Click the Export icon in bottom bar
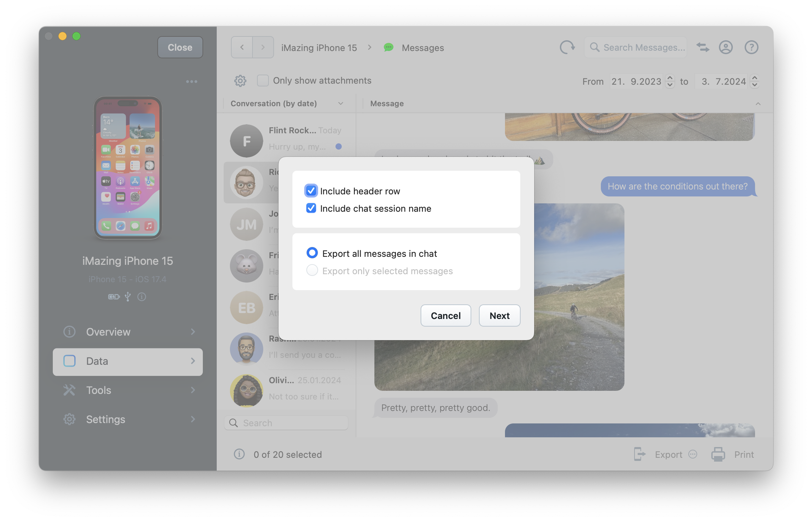Screen dimensions: 812x522 point(639,454)
